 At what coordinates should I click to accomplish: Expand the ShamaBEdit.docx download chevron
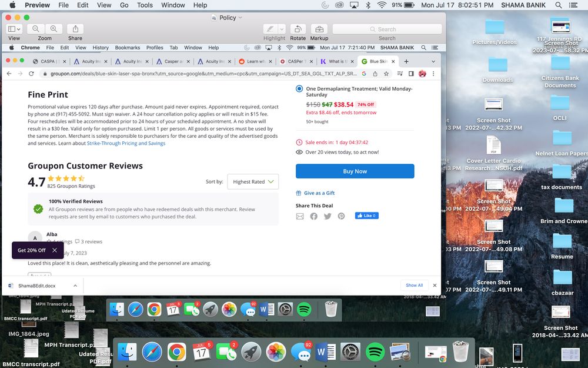pyautogui.click(x=75, y=286)
